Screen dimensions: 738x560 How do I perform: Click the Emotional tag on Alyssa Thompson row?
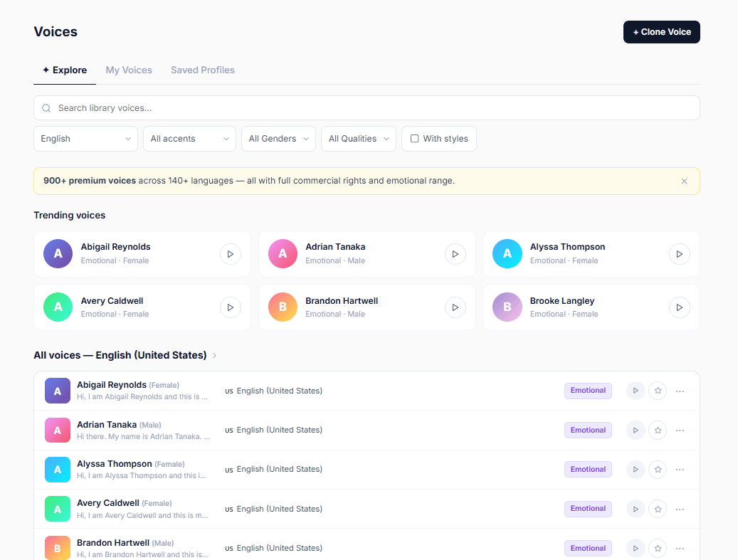tap(588, 469)
